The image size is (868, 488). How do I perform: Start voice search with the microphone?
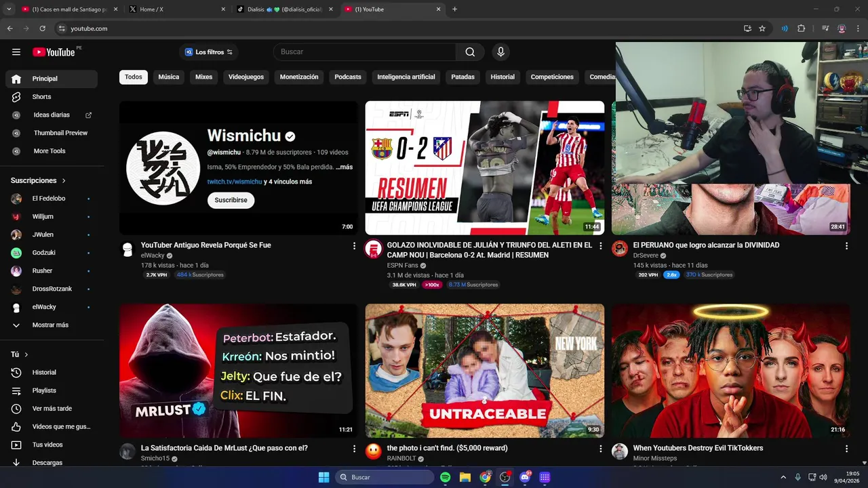tap(500, 52)
